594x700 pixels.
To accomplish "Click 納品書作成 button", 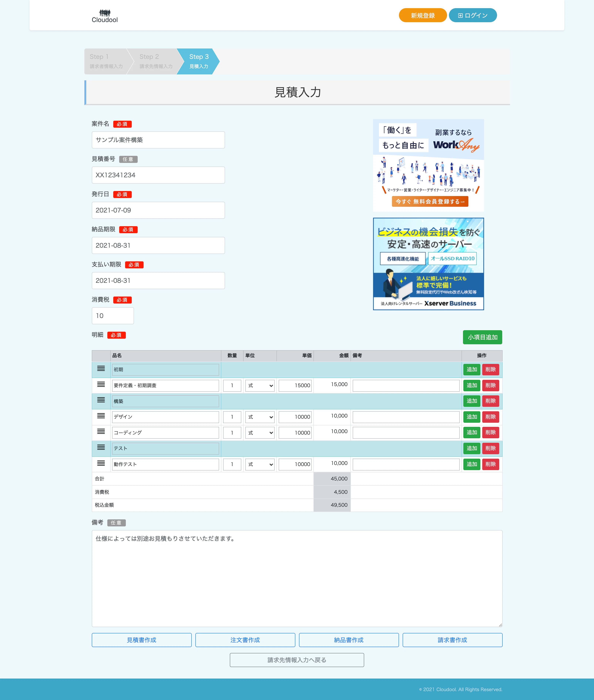I will coord(349,640).
